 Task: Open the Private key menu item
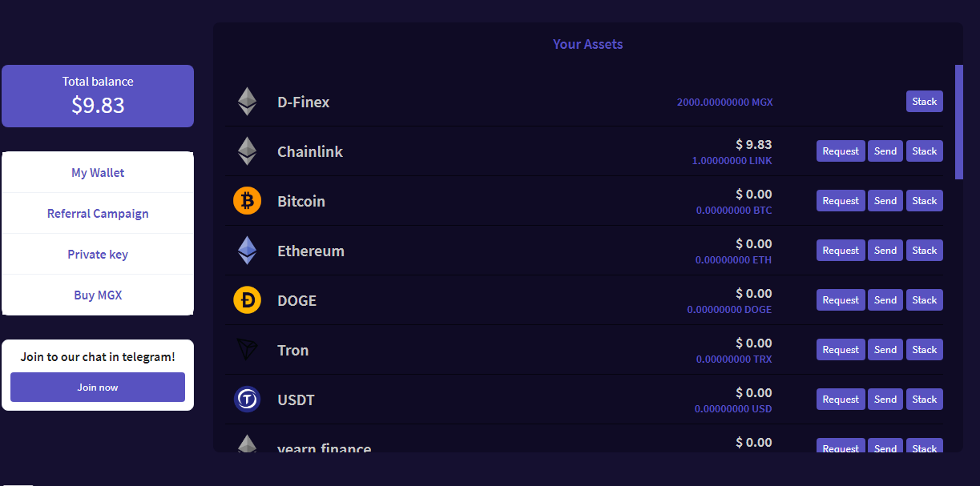pyautogui.click(x=98, y=255)
